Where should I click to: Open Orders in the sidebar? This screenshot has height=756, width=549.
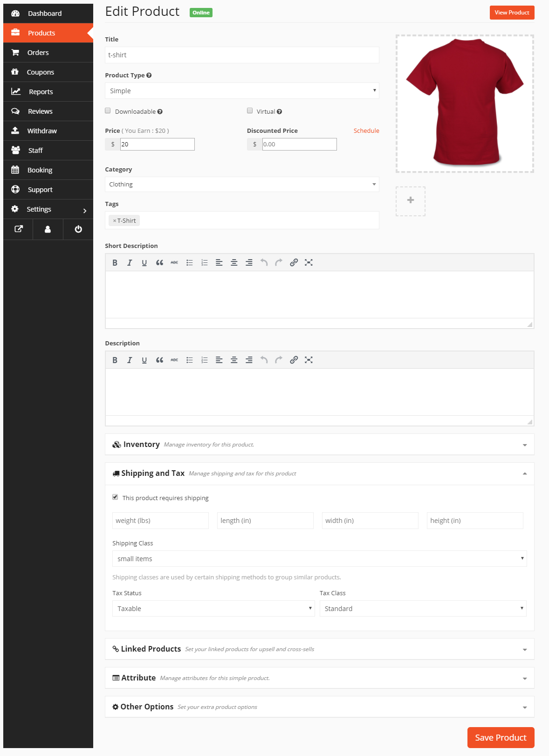pyautogui.click(x=48, y=53)
